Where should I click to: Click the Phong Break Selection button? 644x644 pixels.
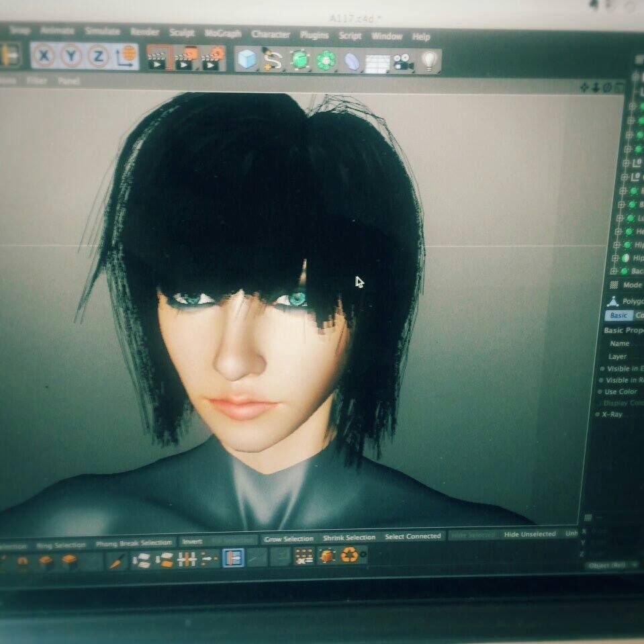pos(134,543)
